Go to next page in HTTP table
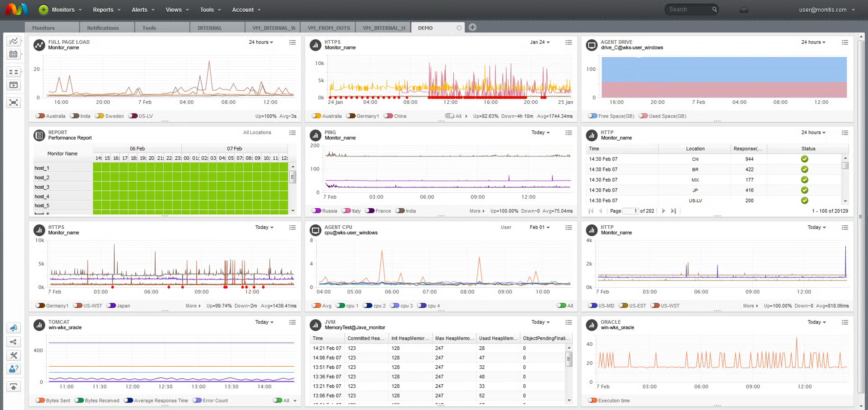Viewport: 868px width, 410px height. click(664, 211)
